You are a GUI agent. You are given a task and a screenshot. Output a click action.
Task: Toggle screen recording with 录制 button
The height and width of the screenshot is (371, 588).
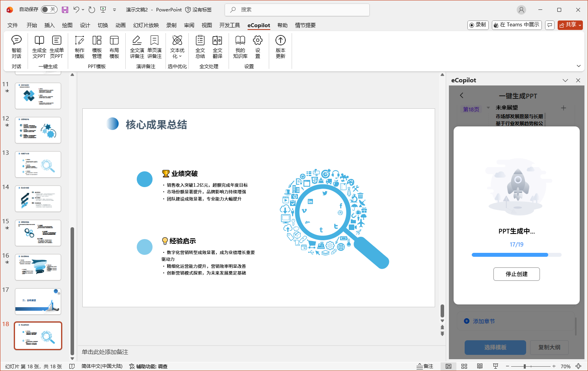tap(478, 25)
